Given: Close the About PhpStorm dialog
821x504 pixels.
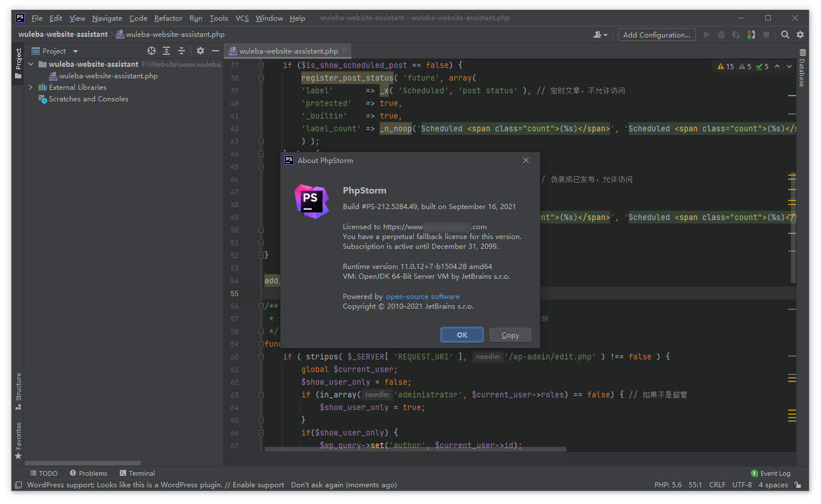Looking at the screenshot, I should tap(526, 160).
